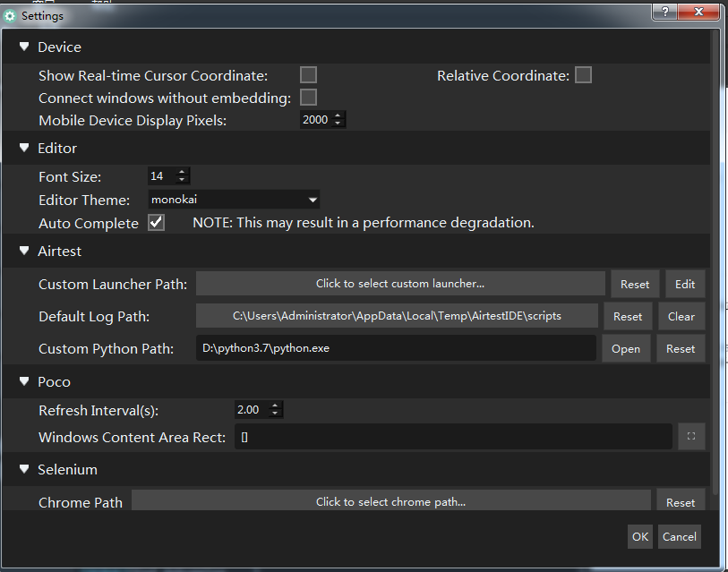This screenshot has height=572, width=728.
Task: Decrease Mobile Device Display Pixels value
Action: pyautogui.click(x=338, y=124)
